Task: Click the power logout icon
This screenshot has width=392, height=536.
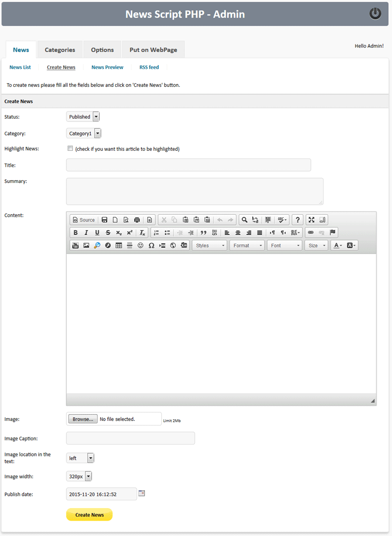Action: 375,13
